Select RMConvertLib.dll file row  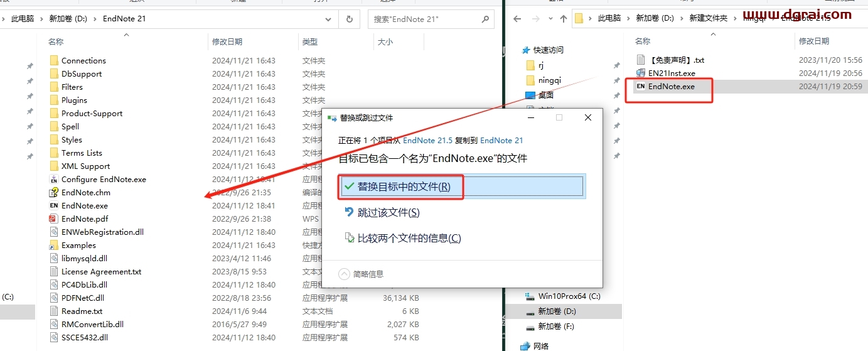[235, 325]
